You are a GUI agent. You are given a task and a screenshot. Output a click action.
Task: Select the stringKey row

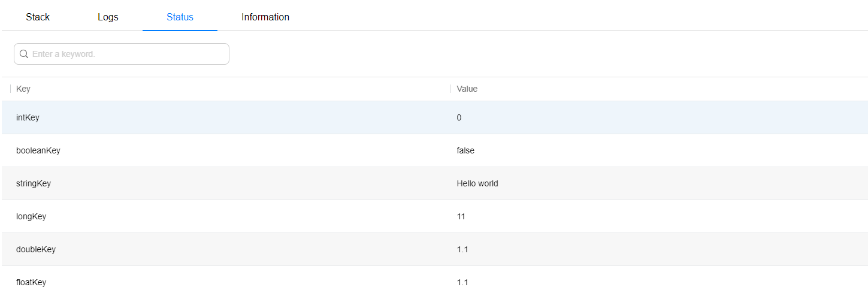pos(435,183)
